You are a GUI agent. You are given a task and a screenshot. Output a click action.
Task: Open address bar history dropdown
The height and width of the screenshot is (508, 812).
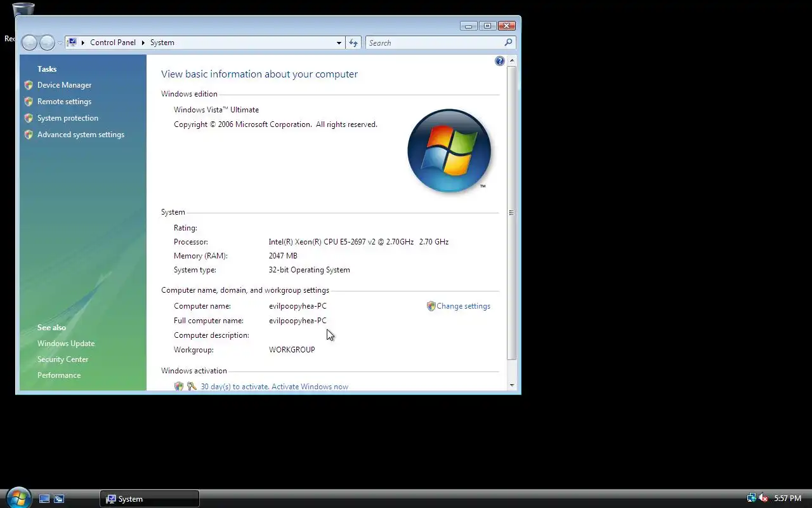point(339,43)
